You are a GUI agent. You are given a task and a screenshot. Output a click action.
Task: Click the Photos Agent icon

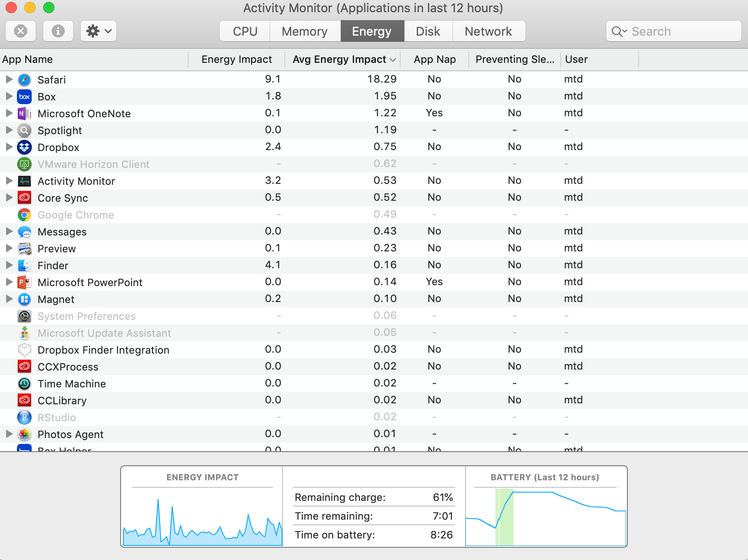tap(24, 434)
